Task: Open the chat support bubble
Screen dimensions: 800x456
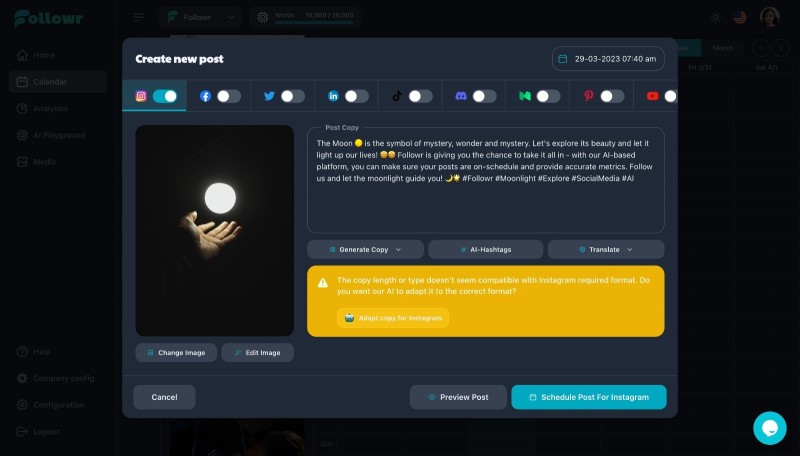Action: [769, 428]
